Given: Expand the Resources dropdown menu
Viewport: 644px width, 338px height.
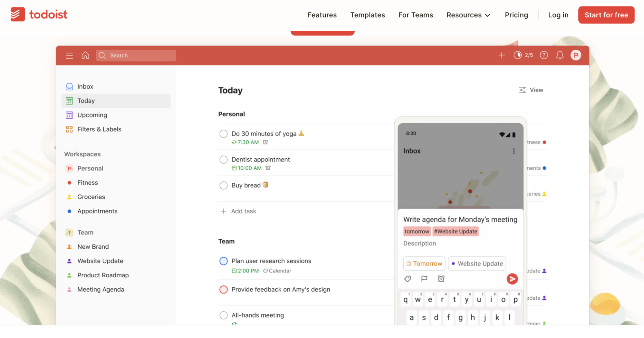Looking at the screenshot, I should [x=468, y=15].
